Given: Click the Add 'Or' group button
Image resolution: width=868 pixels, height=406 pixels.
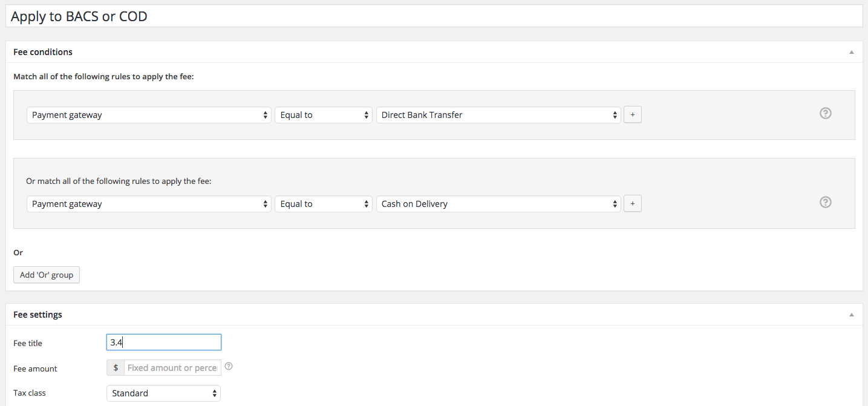Looking at the screenshot, I should tap(47, 275).
